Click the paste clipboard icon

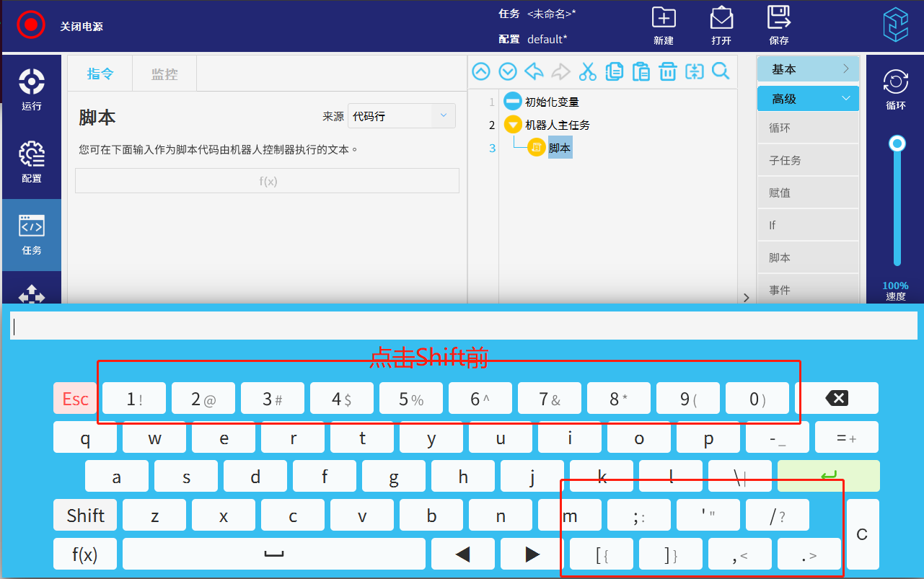[641, 71]
